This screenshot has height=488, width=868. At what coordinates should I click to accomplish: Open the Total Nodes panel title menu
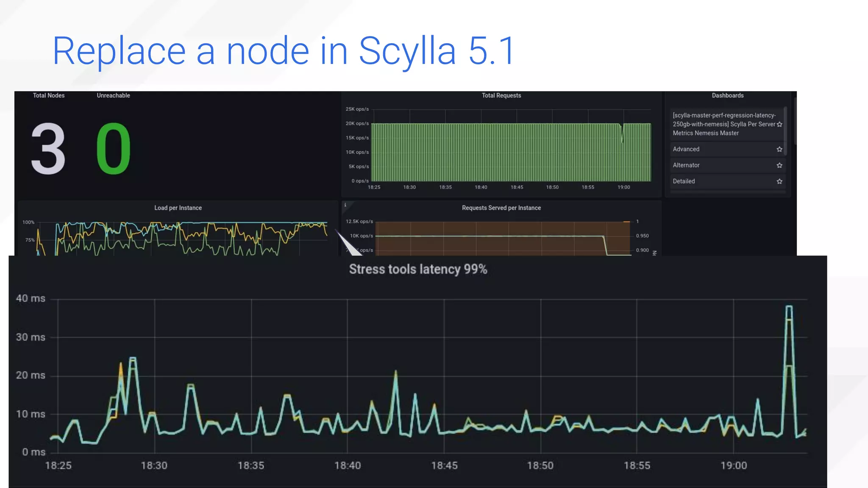point(49,96)
